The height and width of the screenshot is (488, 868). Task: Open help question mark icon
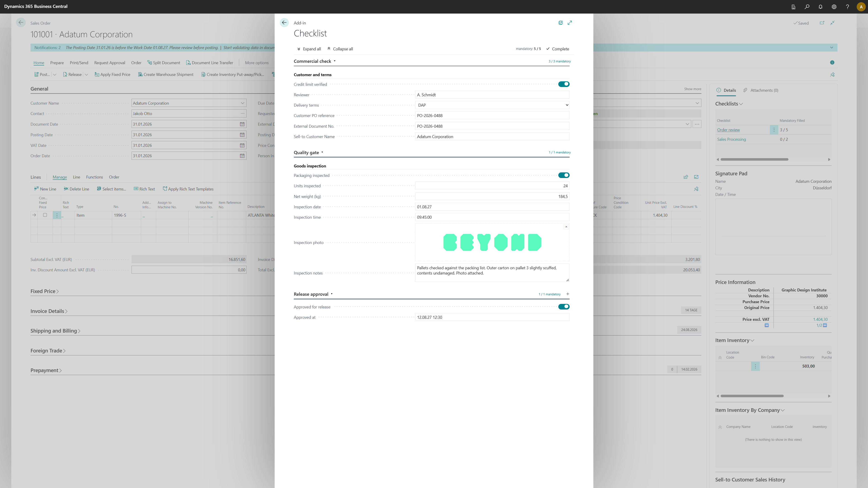click(847, 7)
